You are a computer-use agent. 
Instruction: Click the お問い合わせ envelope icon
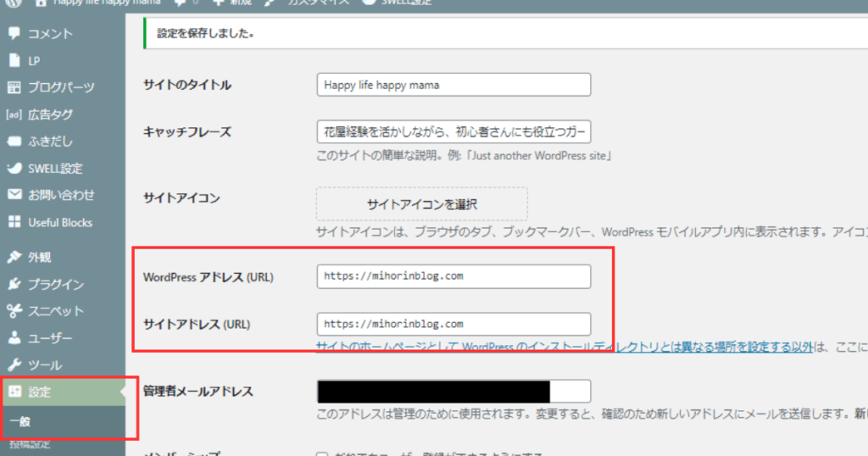click(14, 195)
